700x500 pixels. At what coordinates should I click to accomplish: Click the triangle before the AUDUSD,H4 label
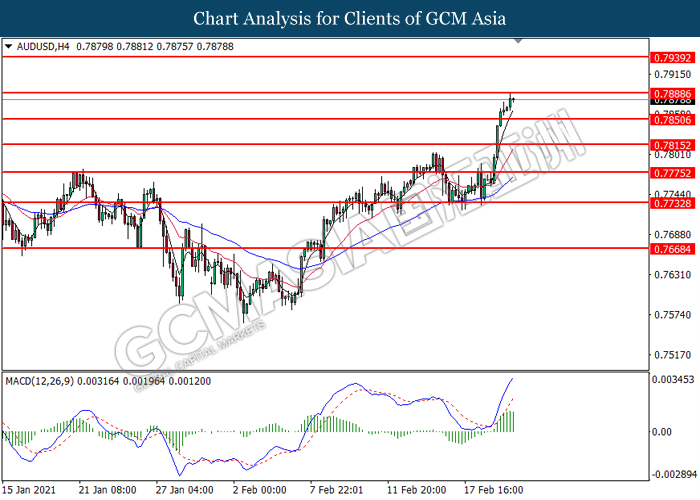pyautogui.click(x=8, y=46)
